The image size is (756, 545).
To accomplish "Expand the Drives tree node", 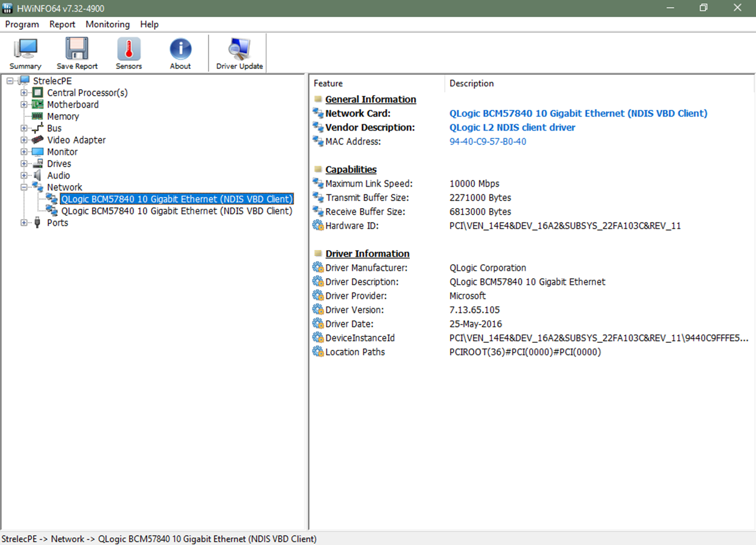I will point(24,164).
